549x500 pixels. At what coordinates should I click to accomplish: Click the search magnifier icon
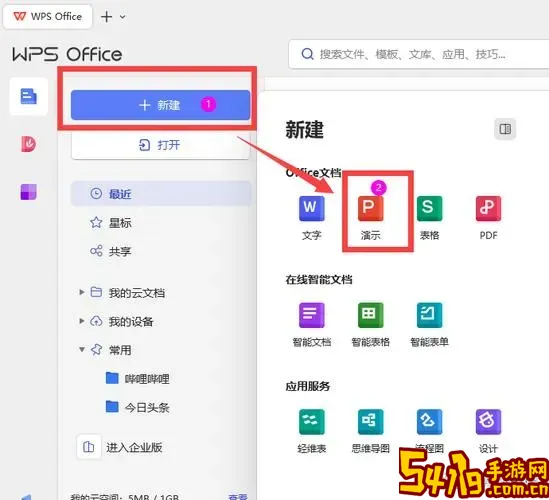(x=307, y=54)
